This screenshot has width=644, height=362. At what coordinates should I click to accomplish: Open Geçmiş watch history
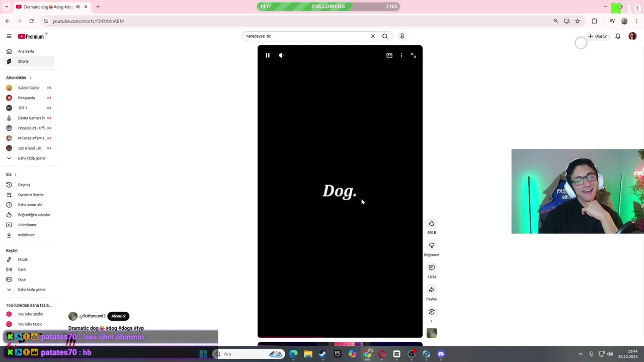coord(29,185)
